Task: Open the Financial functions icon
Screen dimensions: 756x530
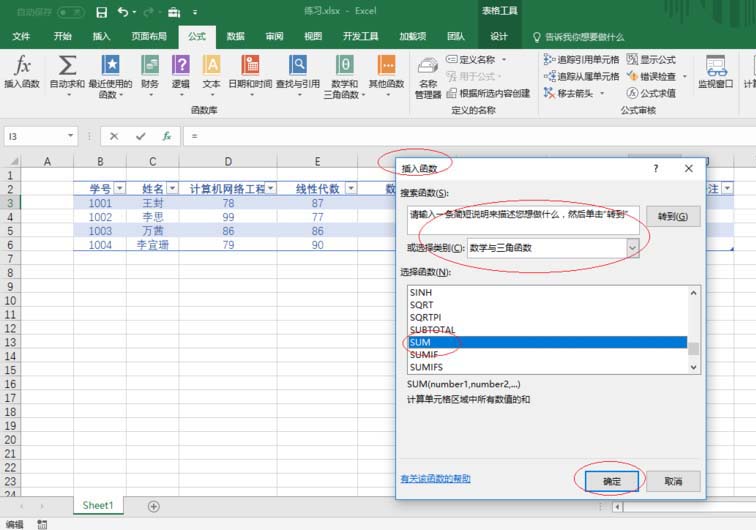Action: (x=150, y=65)
